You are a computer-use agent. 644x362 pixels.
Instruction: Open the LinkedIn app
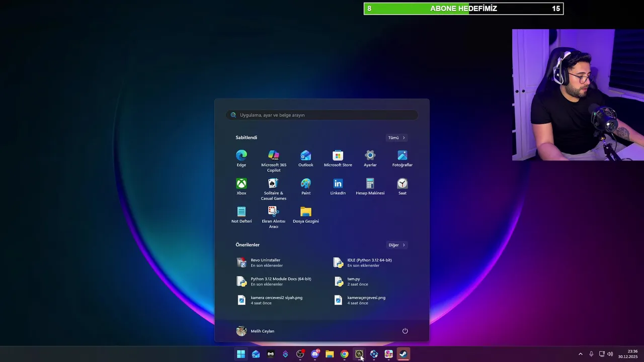click(x=338, y=187)
